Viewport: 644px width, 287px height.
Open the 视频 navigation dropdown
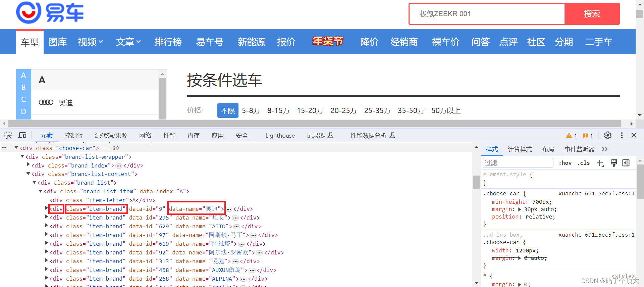pyautogui.click(x=90, y=42)
